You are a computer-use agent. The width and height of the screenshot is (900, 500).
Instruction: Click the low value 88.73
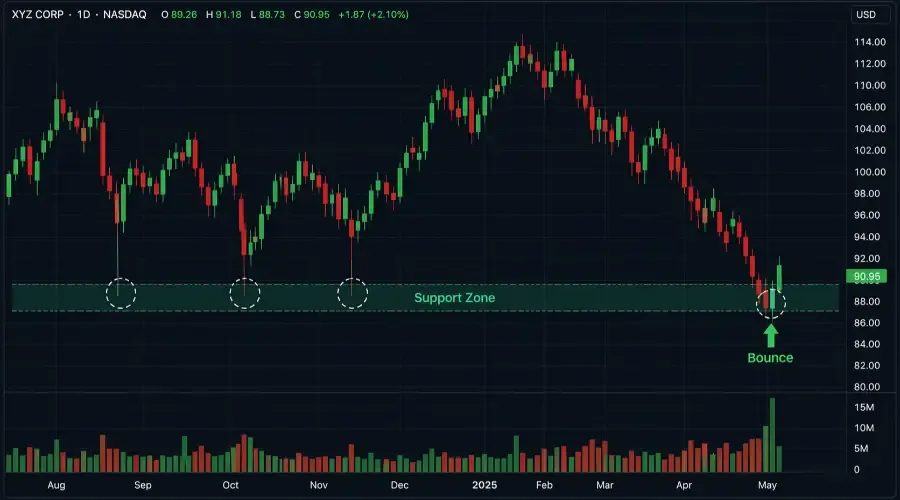[271, 14]
